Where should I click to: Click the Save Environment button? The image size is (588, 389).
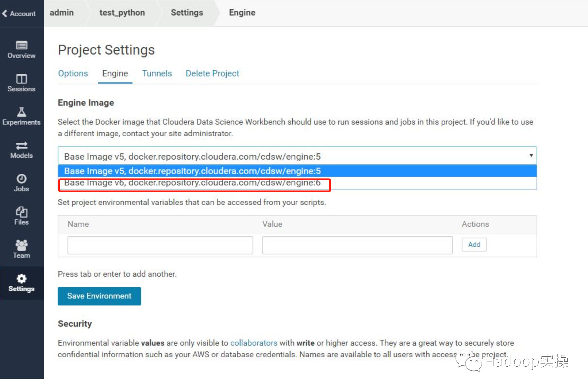pos(99,296)
